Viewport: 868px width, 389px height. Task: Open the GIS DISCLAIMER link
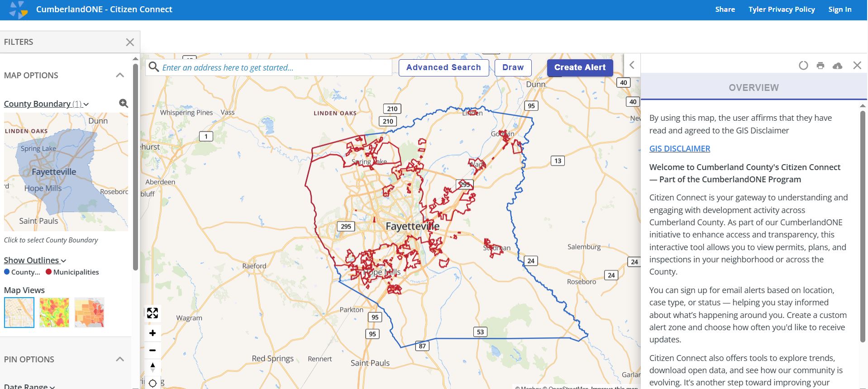pyautogui.click(x=680, y=148)
